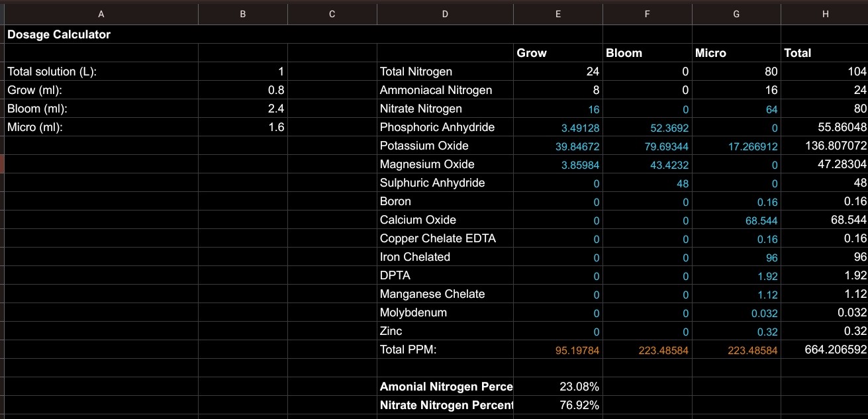The image size is (868, 419).
Task: Select column D header
Action: (444, 13)
